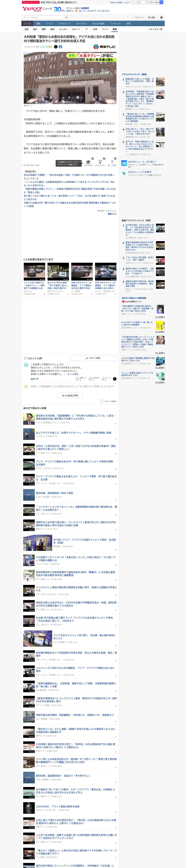Click the magnifier icon beside the keyword search field
186x868 pixels.
[66, 18]
